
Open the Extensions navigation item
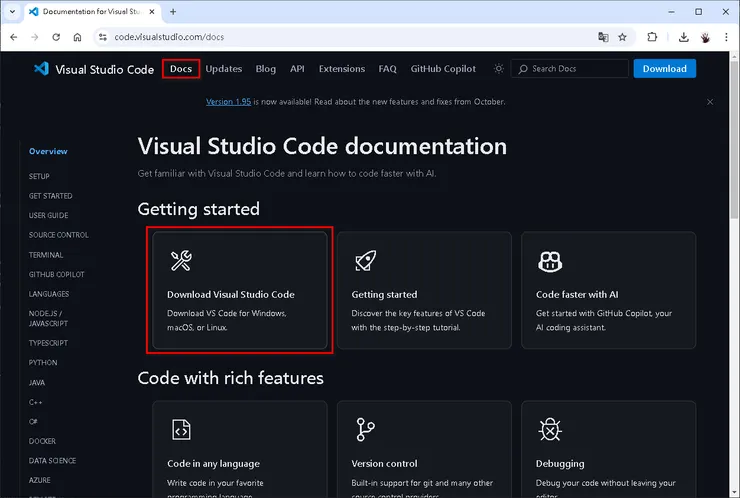342,69
